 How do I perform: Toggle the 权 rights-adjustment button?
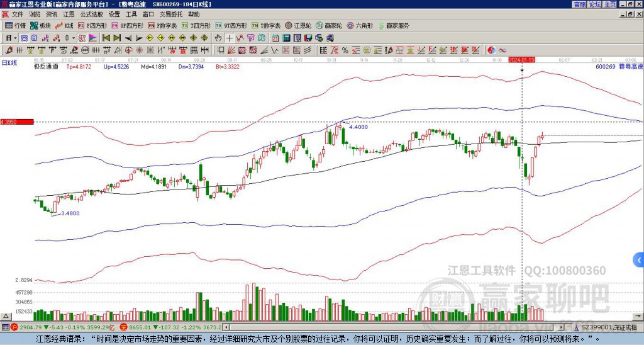(82, 38)
